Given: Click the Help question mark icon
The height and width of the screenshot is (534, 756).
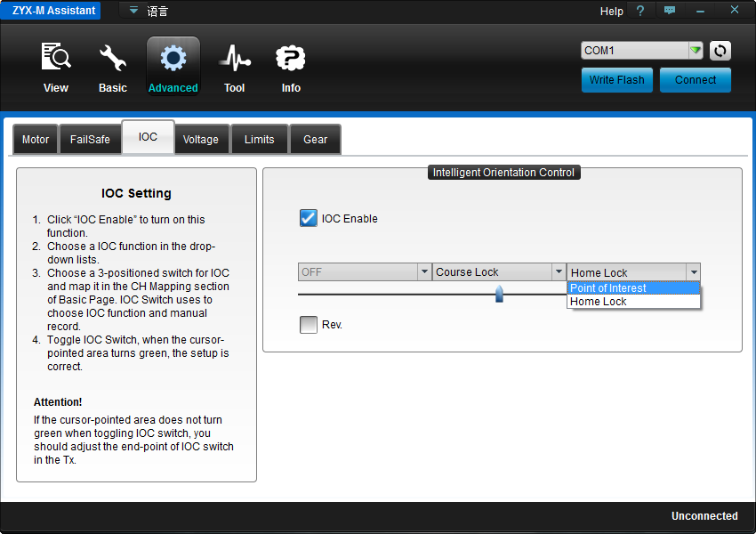Looking at the screenshot, I should (x=639, y=11).
